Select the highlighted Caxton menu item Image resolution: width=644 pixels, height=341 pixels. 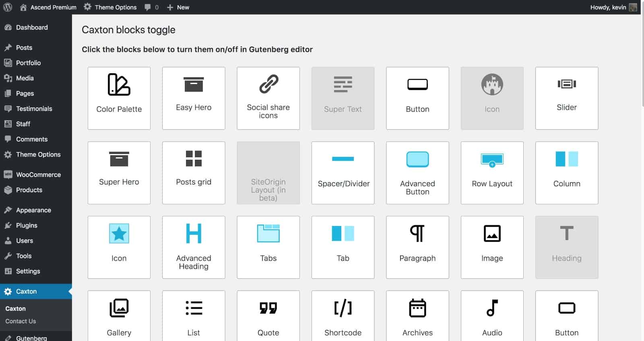[36, 291]
